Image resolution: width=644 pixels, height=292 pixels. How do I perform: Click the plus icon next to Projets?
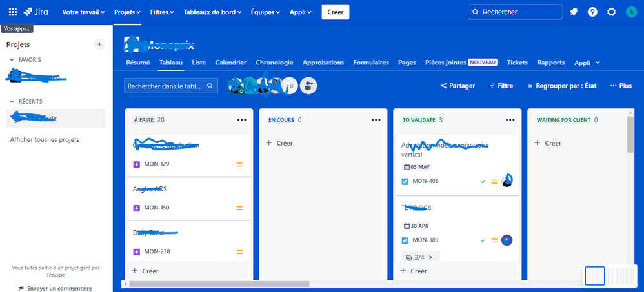[99, 44]
